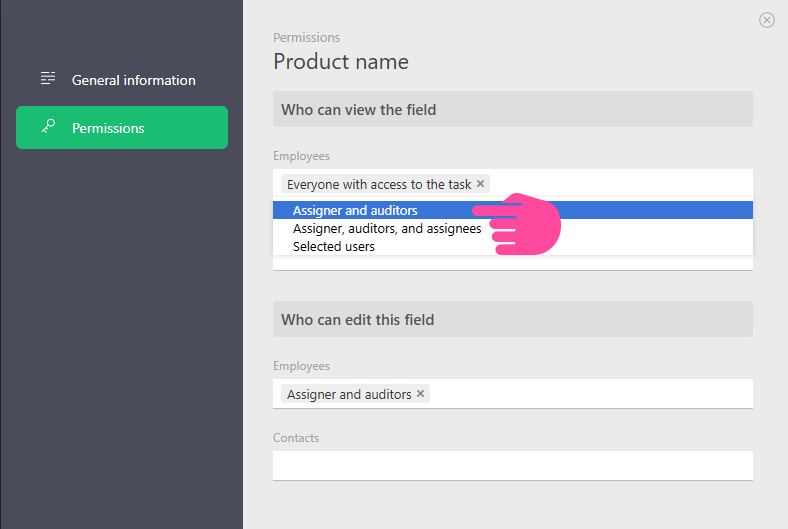
Task: Select highlighted "Assigner and auditors" dropdown option
Action: [x=355, y=211]
